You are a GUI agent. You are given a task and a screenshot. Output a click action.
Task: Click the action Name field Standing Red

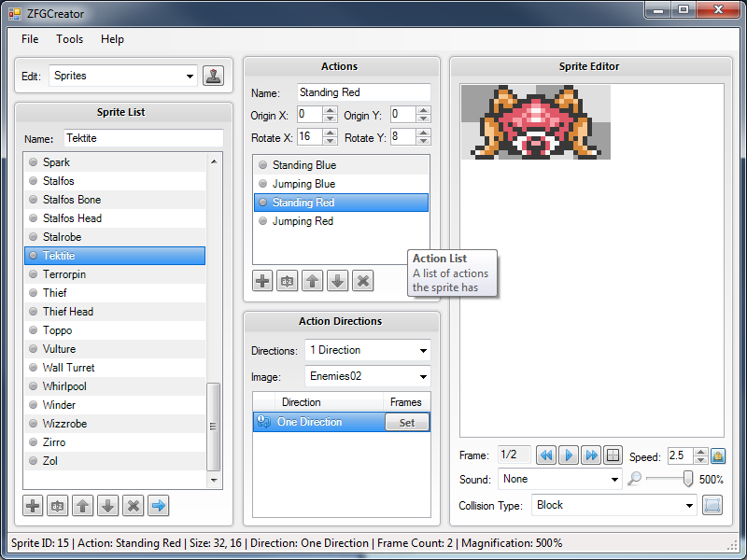point(364,92)
